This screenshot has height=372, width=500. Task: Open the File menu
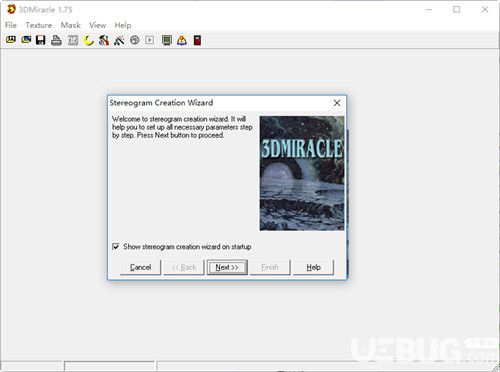pos(11,25)
